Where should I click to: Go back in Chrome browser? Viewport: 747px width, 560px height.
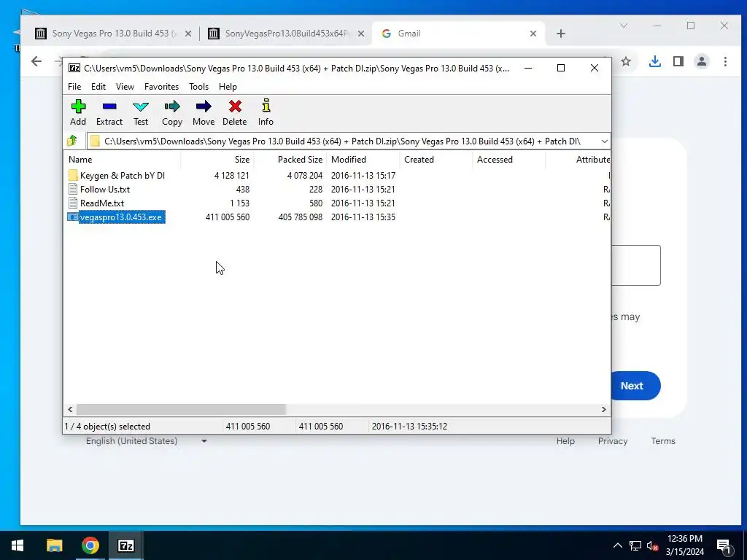(x=36, y=61)
